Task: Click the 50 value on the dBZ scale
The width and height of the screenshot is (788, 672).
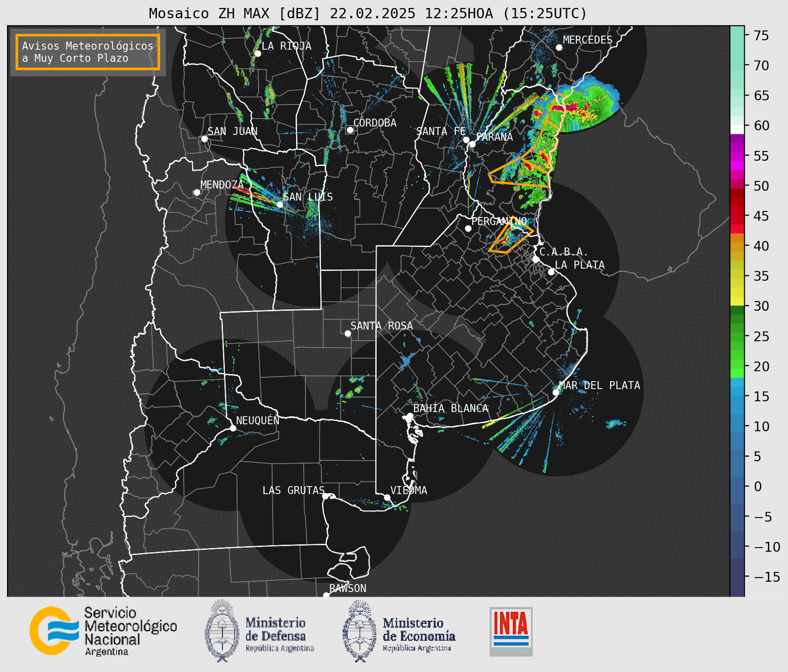Action: pyautogui.click(x=761, y=186)
